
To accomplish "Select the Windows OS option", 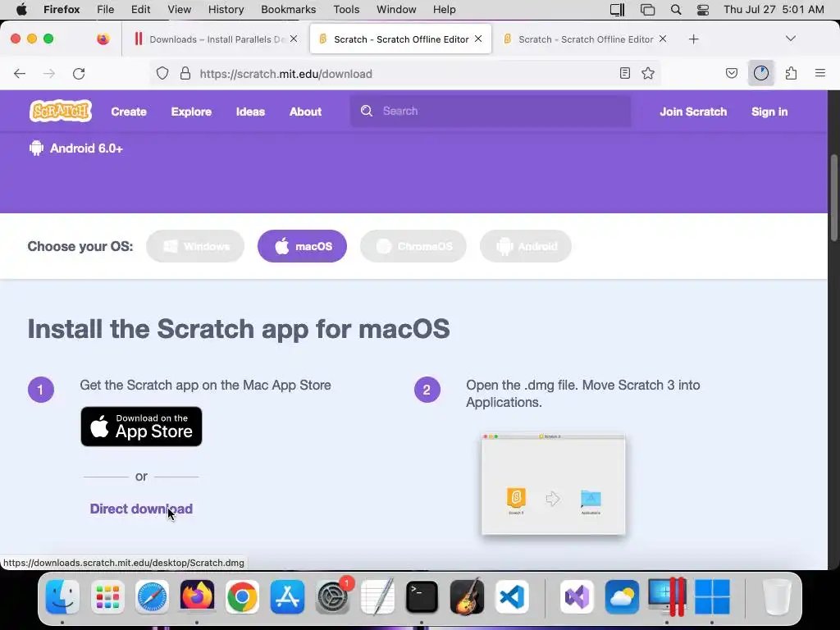I will 195,246.
